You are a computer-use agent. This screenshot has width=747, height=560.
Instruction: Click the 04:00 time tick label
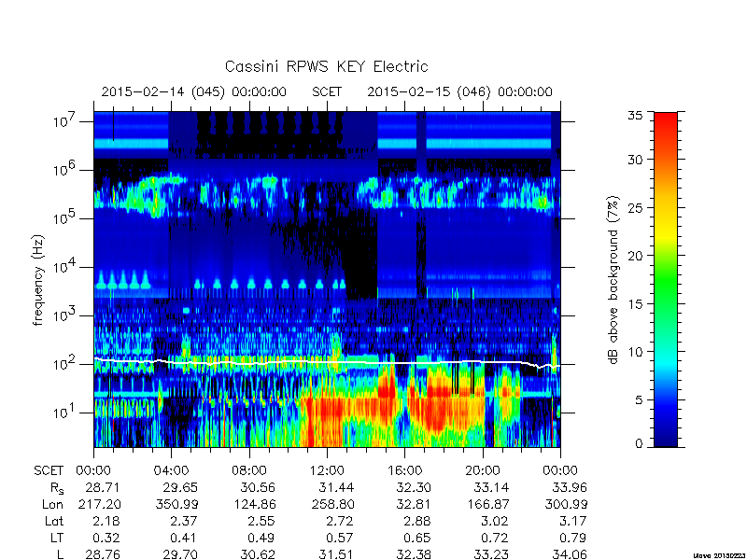point(171,470)
